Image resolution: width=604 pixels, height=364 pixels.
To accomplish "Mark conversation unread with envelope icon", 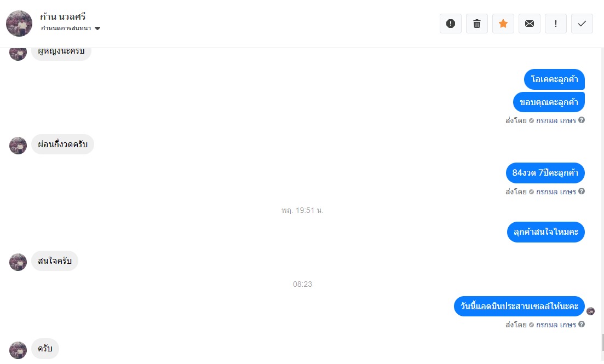I will (530, 24).
